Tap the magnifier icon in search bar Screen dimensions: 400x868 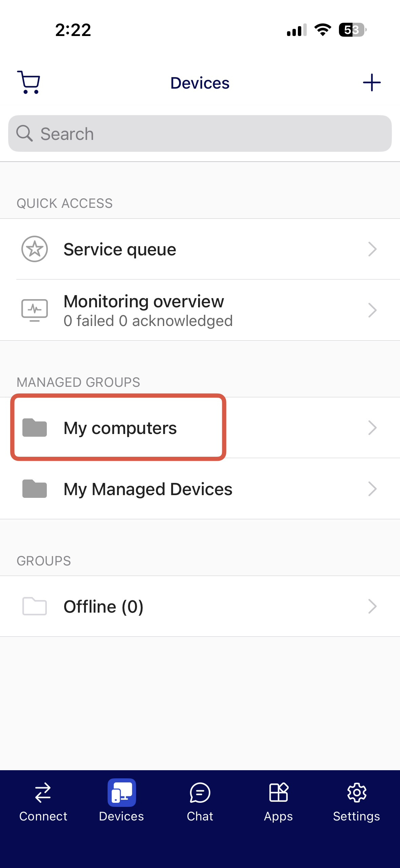24,133
